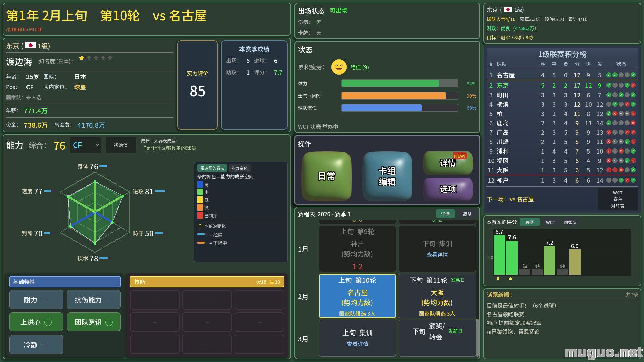
Task: Select the 上旬 第9轮 神户 match cell
Action: [x=358, y=249]
